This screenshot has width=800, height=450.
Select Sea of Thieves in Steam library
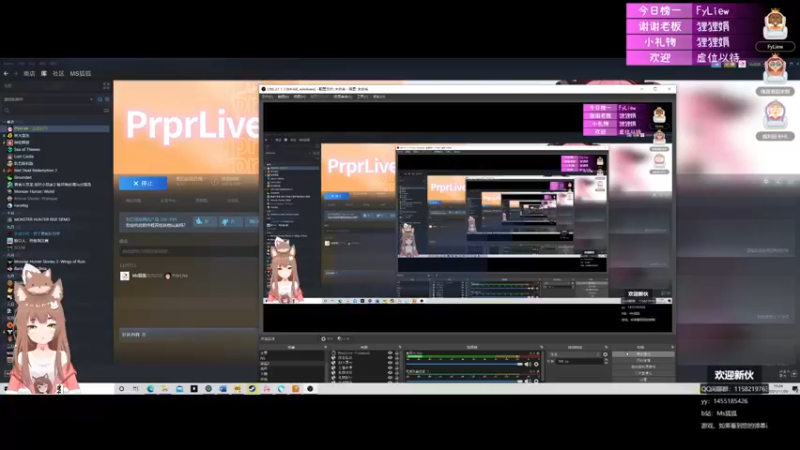point(27,149)
